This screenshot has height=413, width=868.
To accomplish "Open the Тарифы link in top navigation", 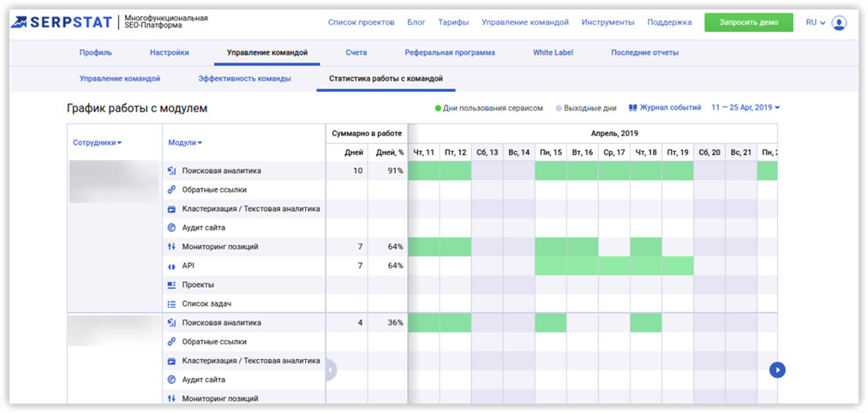I will (x=453, y=22).
